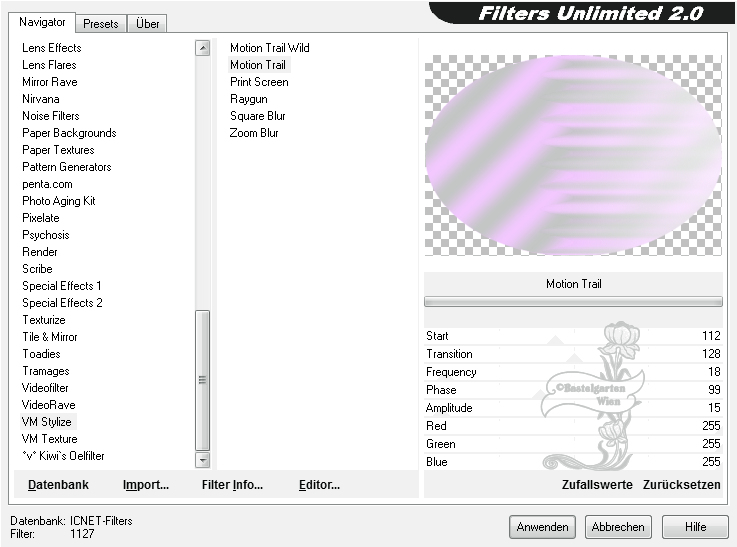Image resolution: width=737 pixels, height=547 pixels.
Task: Click the Start parameter slider
Action: tap(573, 336)
